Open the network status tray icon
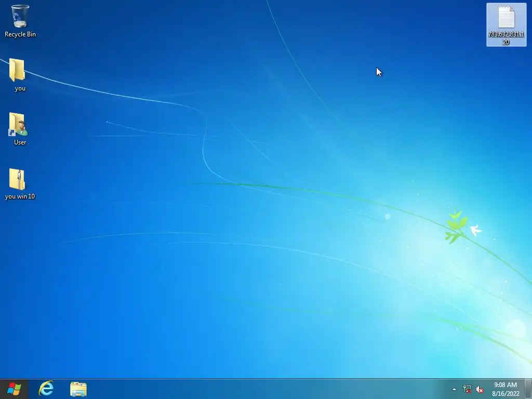532x399 pixels. [x=467, y=389]
